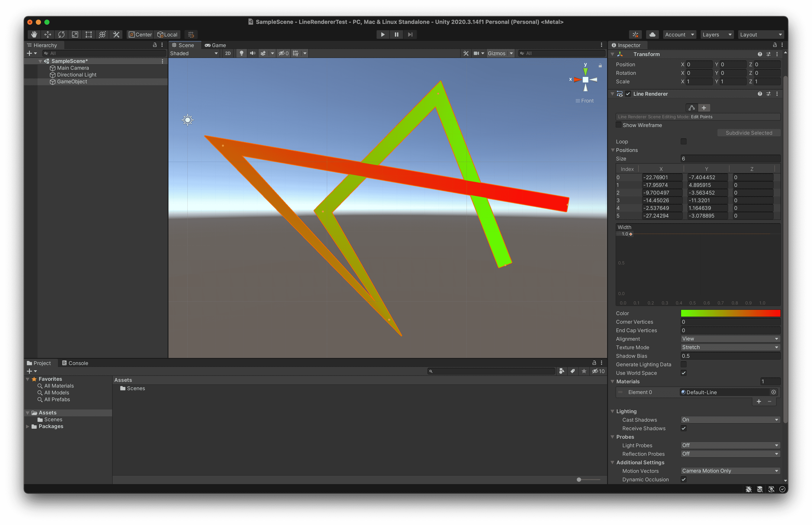
Task: Select the Hand tool in toolbar
Action: coord(34,35)
